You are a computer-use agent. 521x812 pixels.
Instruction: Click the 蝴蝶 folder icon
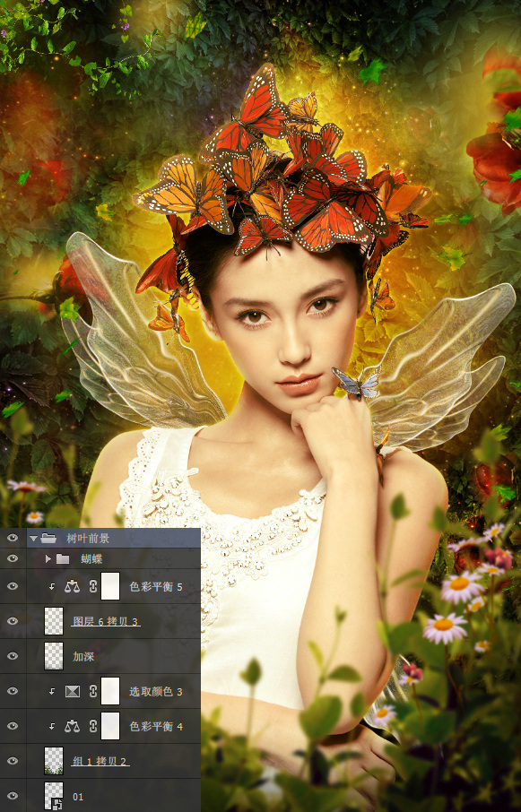(63, 558)
